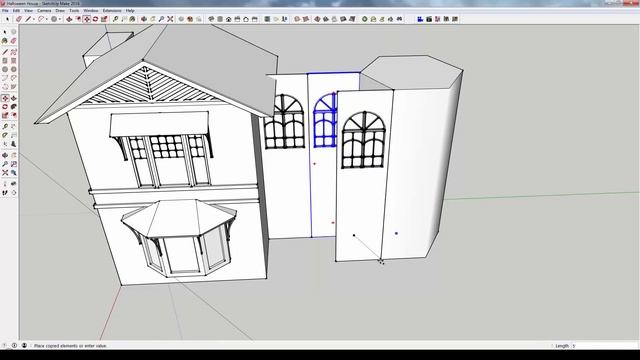
Task: Select the arrow tool in top toolbar
Action: point(7,19)
